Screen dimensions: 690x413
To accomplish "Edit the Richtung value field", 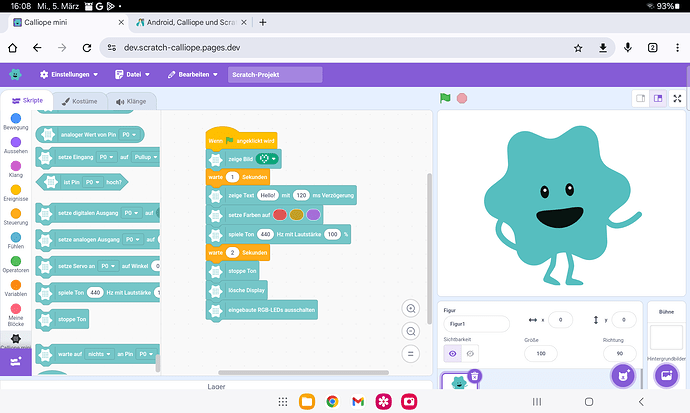I will (620, 354).
